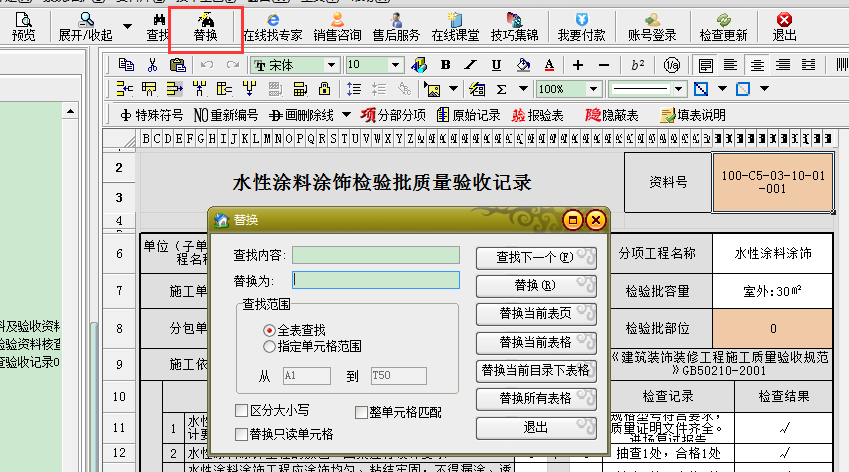Click the 到 T50 range end field
This screenshot has height=472, width=849.
(x=399, y=376)
